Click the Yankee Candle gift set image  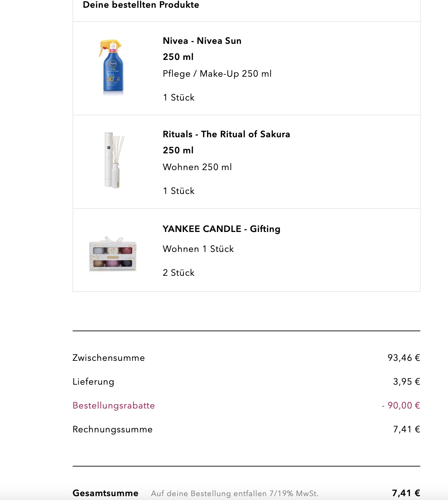pos(113,254)
